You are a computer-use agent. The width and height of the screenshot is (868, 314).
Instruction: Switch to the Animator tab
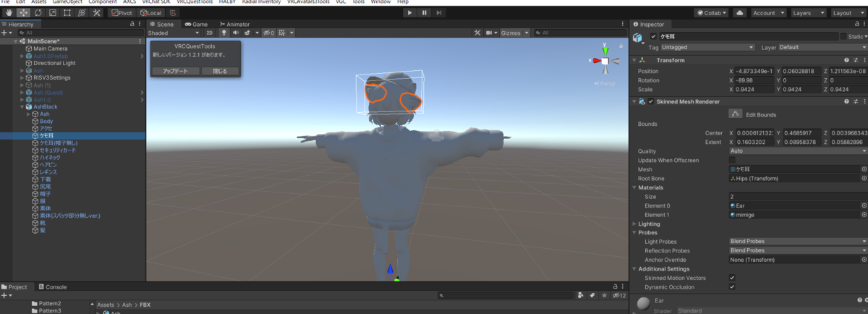point(234,24)
